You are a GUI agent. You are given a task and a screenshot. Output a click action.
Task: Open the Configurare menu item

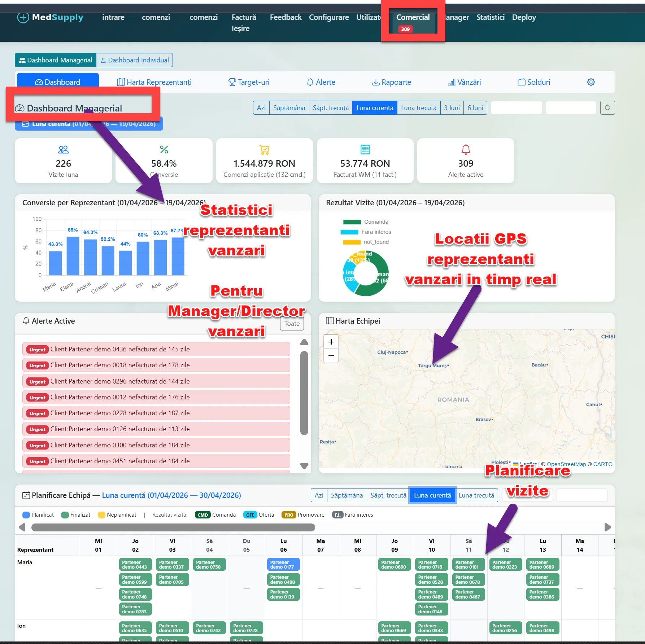[x=329, y=17]
